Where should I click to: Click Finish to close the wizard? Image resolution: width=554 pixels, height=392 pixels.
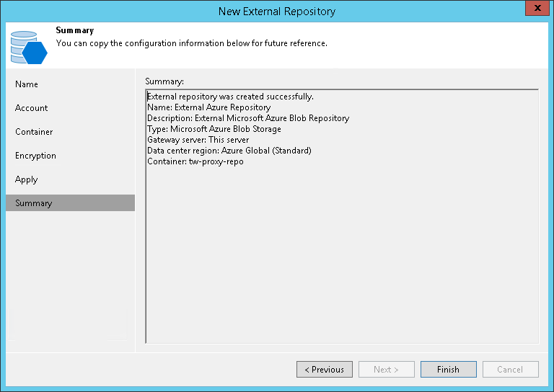click(x=448, y=370)
